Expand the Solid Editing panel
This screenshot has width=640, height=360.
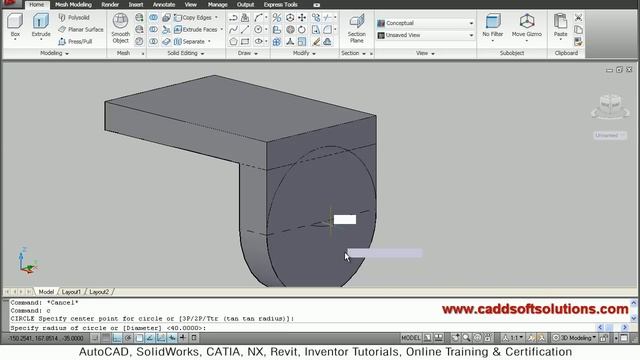point(186,53)
